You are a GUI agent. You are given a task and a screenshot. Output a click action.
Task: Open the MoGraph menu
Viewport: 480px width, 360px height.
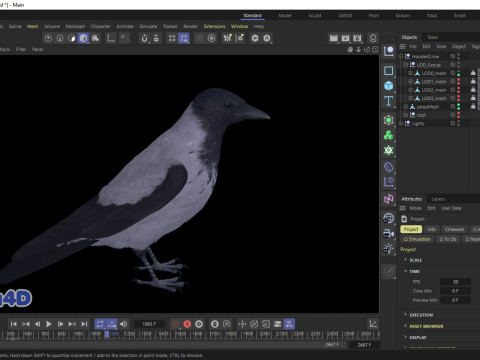75,26
